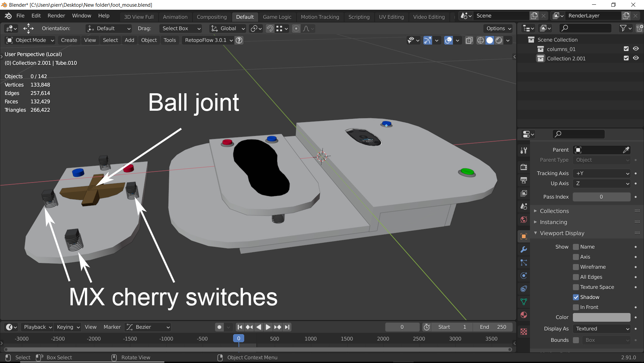
Task: Click the End frame 250 field
Action: click(493, 327)
